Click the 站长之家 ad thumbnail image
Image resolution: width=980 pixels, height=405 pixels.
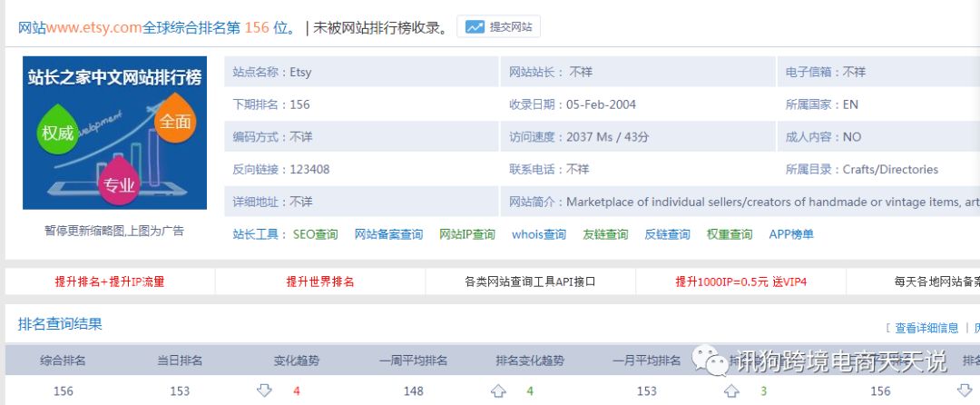tap(115, 133)
